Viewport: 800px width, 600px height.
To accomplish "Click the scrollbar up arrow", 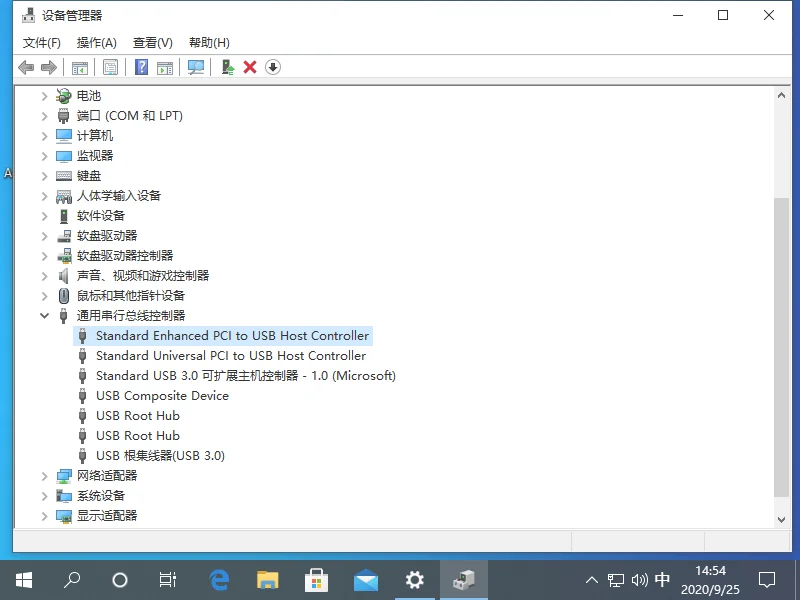I will [781, 95].
